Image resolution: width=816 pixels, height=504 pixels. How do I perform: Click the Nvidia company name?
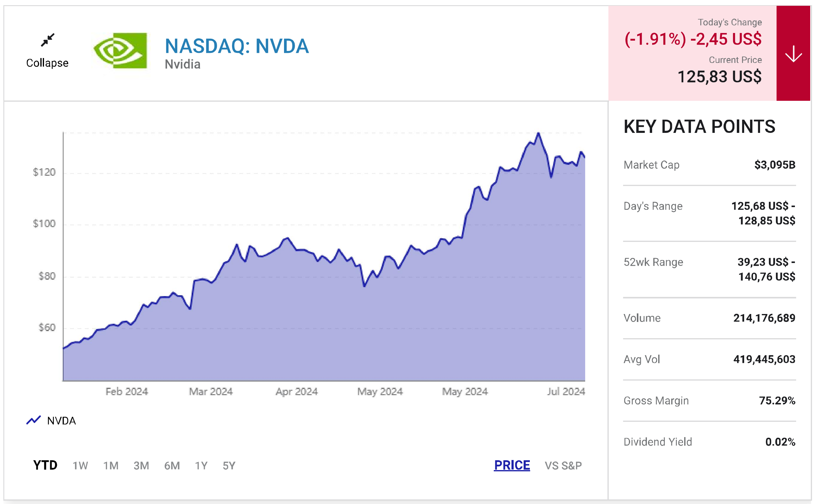(x=183, y=64)
